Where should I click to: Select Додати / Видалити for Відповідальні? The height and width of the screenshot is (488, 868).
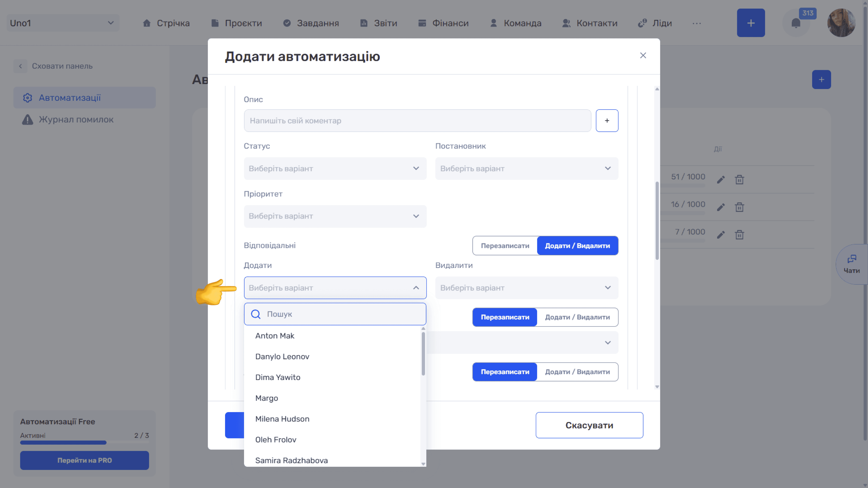click(577, 246)
